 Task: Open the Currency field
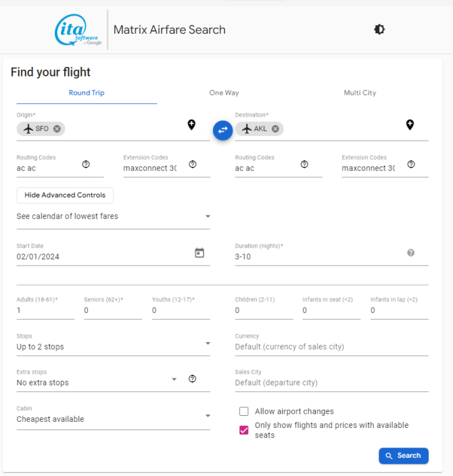pos(331,344)
